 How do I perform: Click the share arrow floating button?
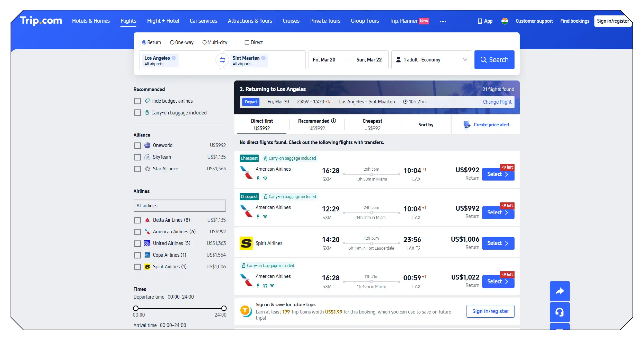(559, 291)
